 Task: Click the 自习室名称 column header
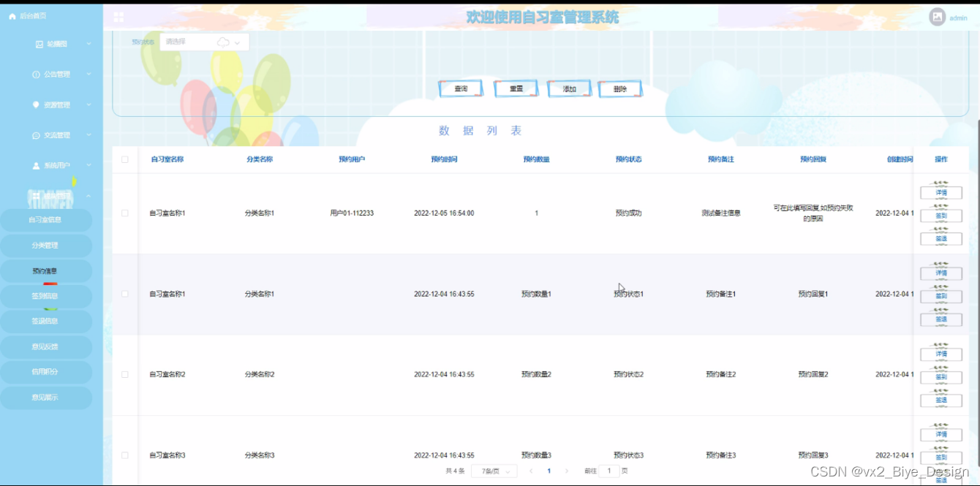[167, 159]
